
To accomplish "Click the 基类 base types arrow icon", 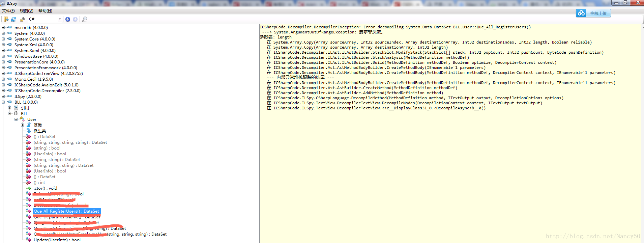I will click(x=29, y=125).
